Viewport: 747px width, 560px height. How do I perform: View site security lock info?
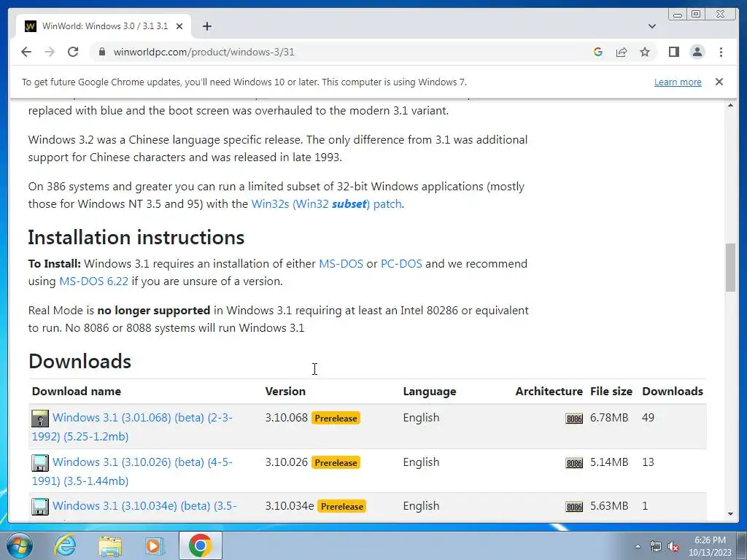point(101,52)
